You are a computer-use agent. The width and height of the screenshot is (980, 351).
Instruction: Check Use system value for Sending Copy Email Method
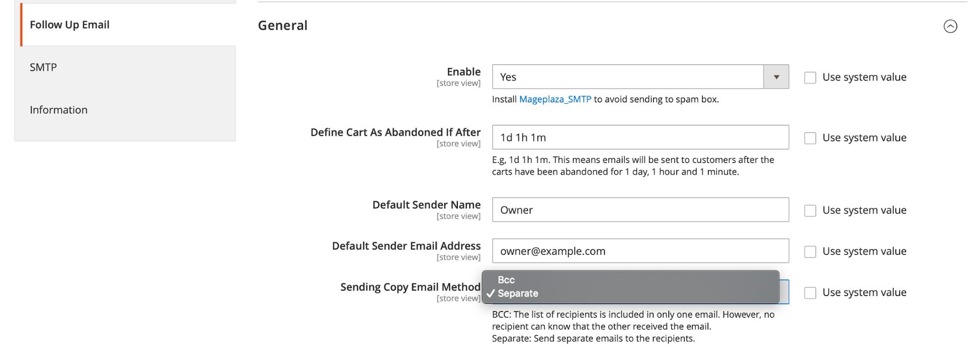coord(810,293)
